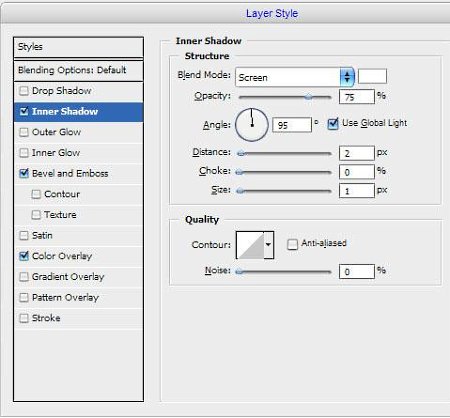Uncheck the Bevel and Emboss checkbox
The height and width of the screenshot is (418, 450).
click(x=24, y=173)
